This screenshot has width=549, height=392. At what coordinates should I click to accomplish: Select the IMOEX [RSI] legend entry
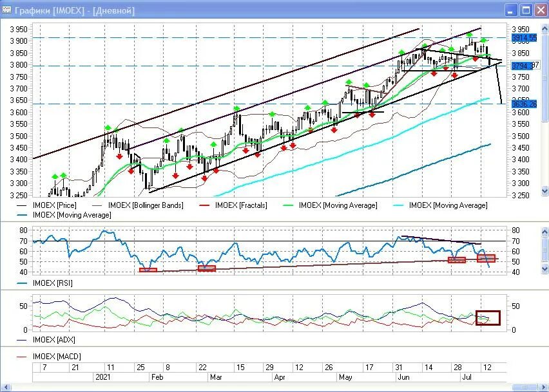click(45, 283)
